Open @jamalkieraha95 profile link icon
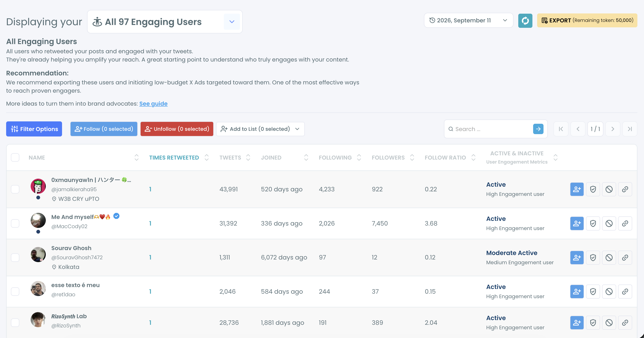Viewport: 644px width, 338px height. 625,189
